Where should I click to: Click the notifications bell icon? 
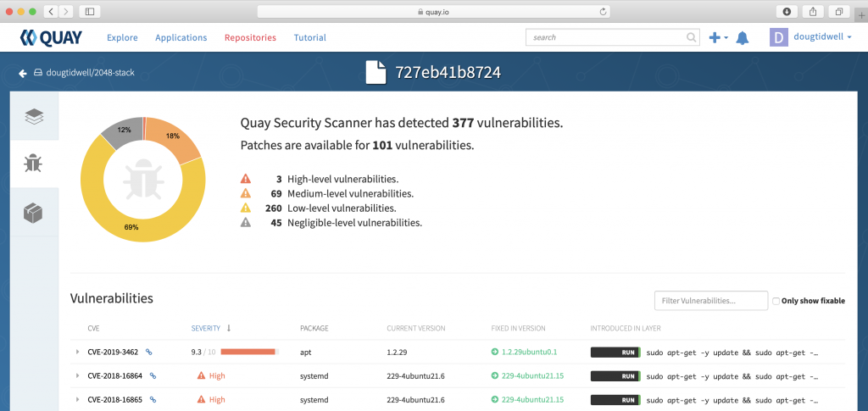click(743, 38)
